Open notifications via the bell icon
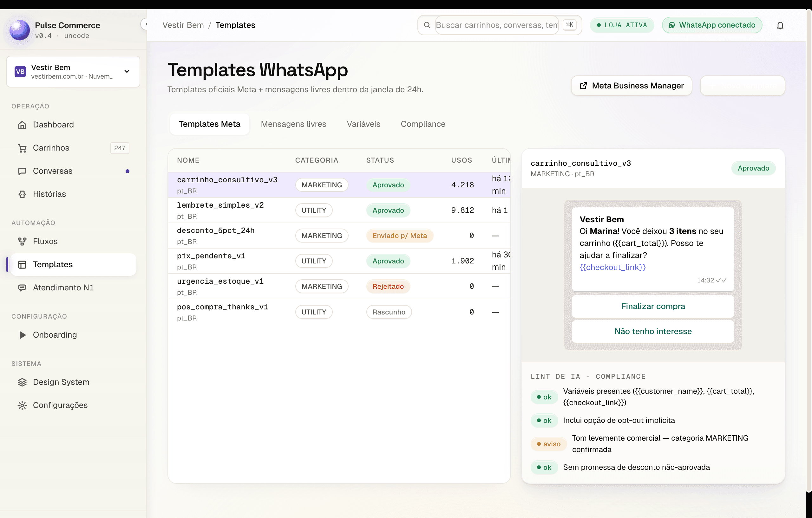 click(x=780, y=25)
